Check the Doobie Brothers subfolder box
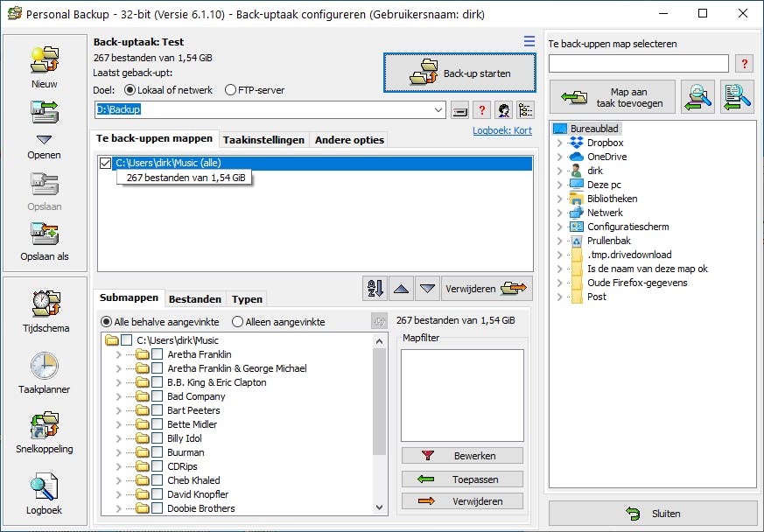 [157, 508]
